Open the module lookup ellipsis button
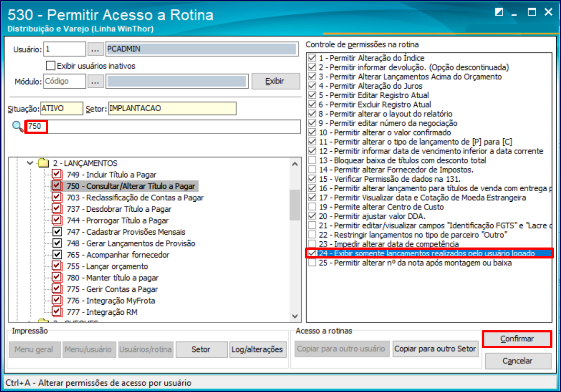Viewport: 561px width, 392px height. (95, 82)
